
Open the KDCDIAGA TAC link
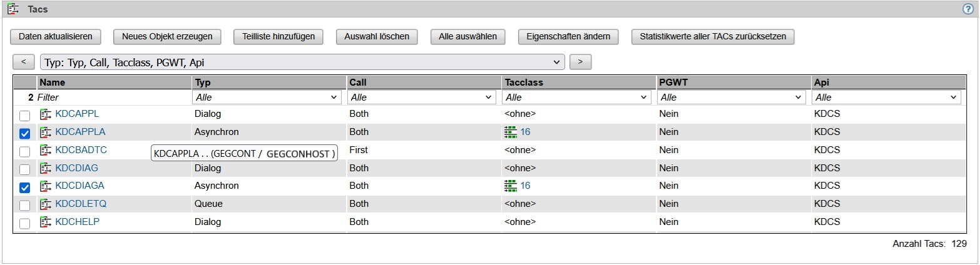[79, 186]
